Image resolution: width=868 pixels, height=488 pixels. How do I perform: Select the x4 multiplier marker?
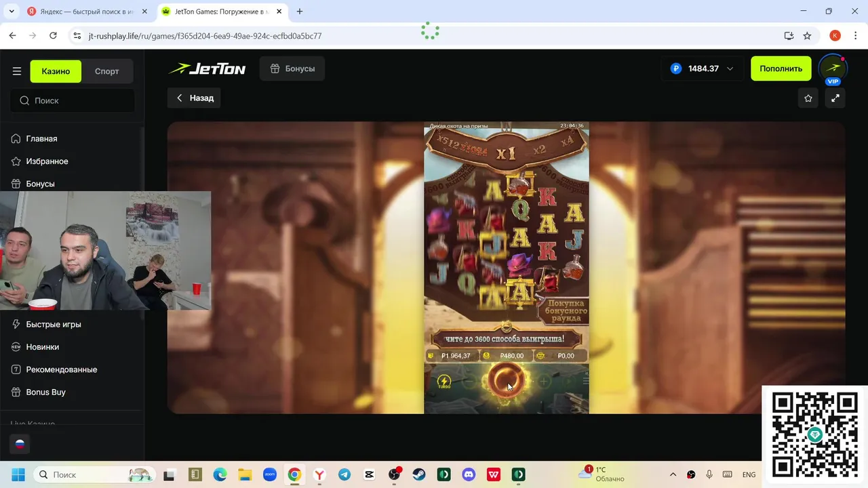(568, 141)
